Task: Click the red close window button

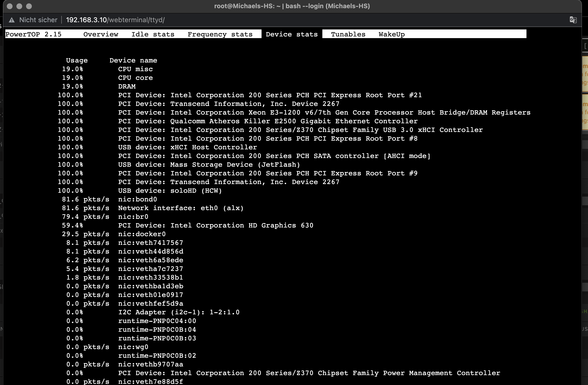Action: pos(10,6)
